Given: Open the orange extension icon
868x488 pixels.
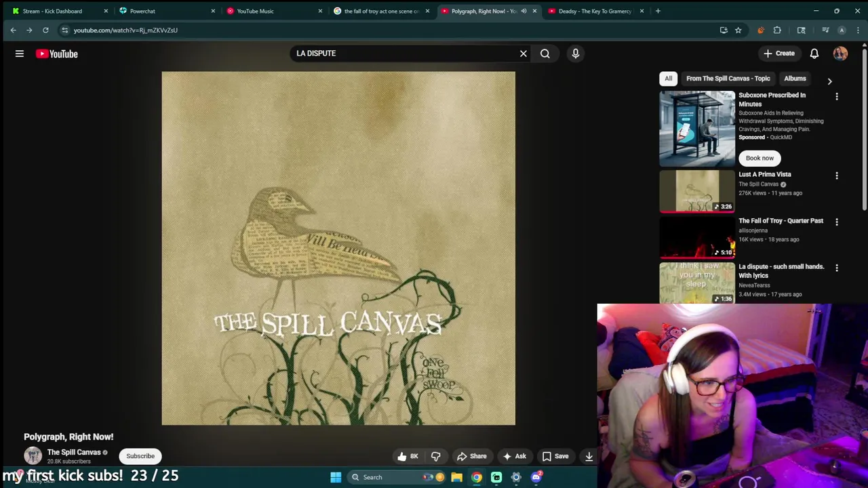Looking at the screenshot, I should click(x=760, y=30).
